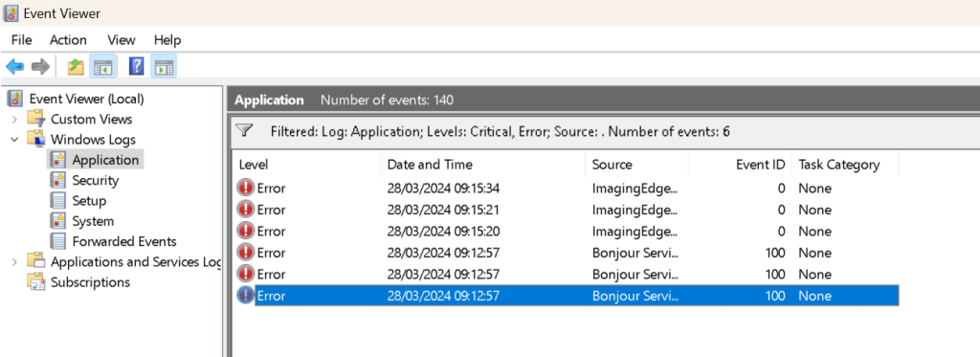Viewport: 980px width, 357px height.
Task: Click the Setup log icon in tree
Action: click(58, 200)
